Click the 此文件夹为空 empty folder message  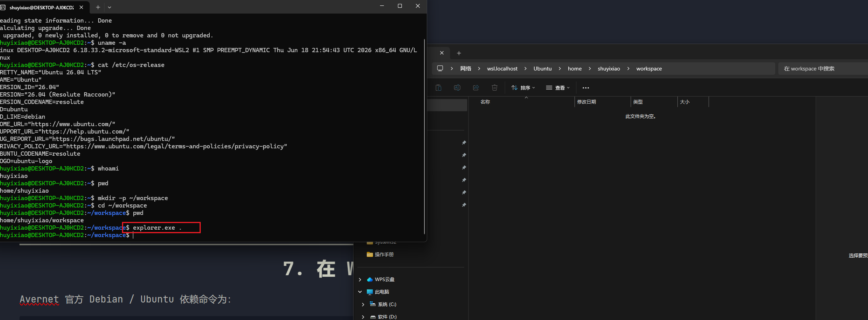[640, 116]
